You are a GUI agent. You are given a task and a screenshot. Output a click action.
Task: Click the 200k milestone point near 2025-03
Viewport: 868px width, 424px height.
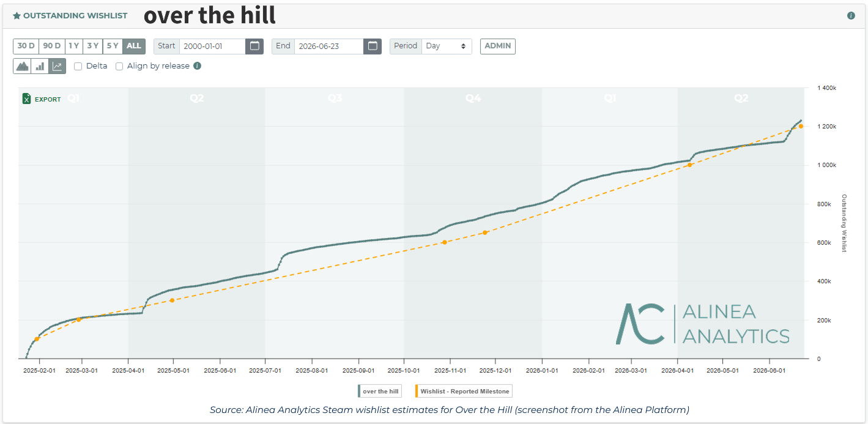78,319
